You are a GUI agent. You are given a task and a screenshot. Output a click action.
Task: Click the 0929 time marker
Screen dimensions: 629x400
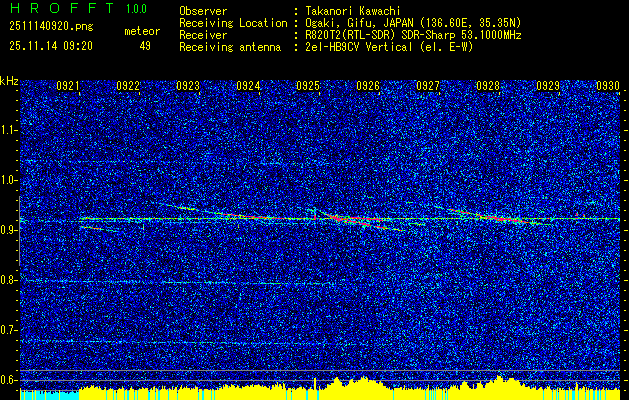[x=548, y=85]
